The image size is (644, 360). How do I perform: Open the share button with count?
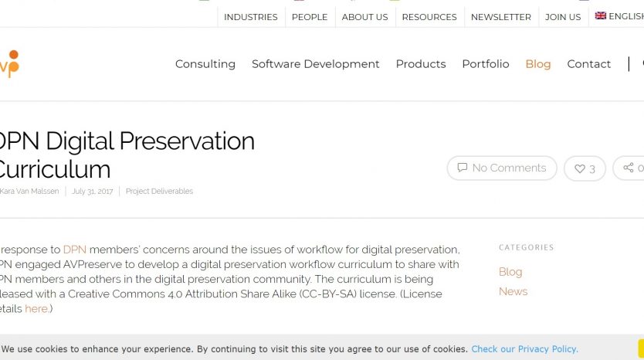tap(629, 168)
